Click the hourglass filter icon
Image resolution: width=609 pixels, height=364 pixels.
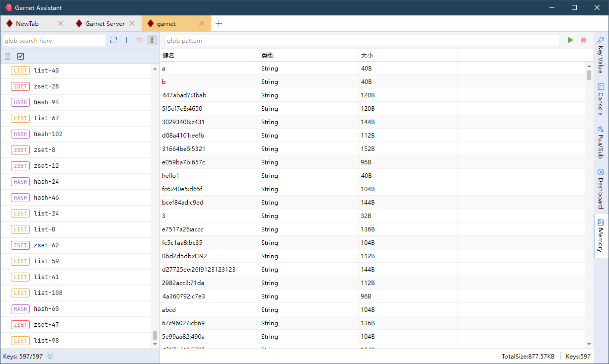click(x=7, y=57)
